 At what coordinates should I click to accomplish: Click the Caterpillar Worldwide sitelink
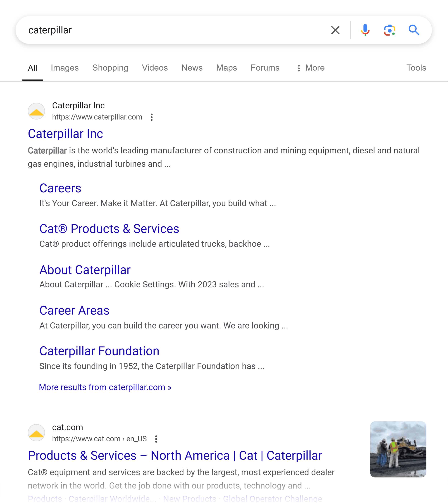coord(112,499)
